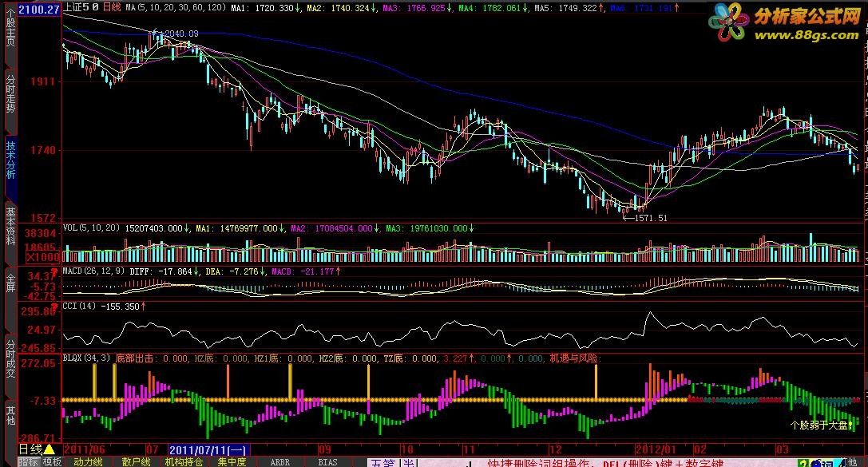Switch to the 模板 bottom tab

51,461
